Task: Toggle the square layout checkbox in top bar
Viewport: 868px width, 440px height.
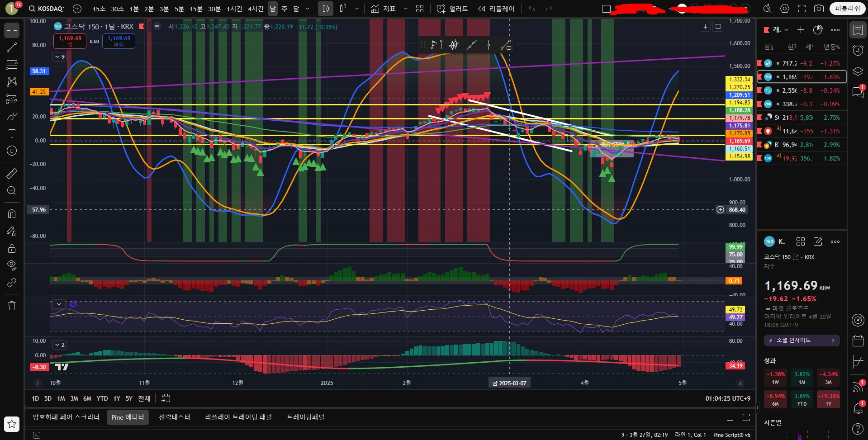Action: pos(607,9)
